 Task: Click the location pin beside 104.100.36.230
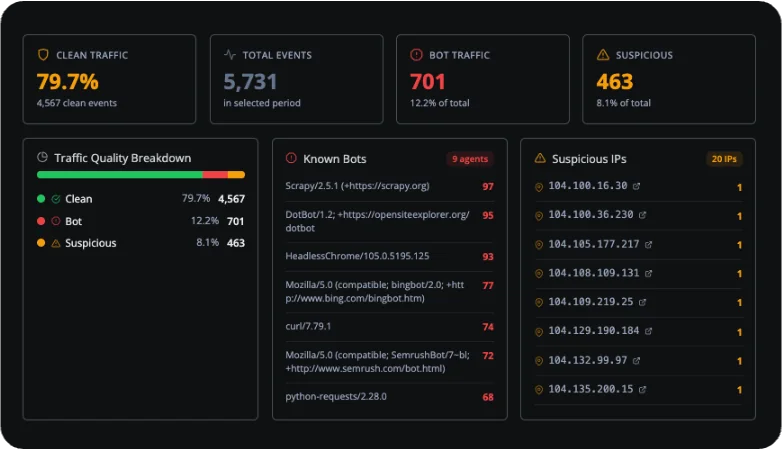point(539,216)
